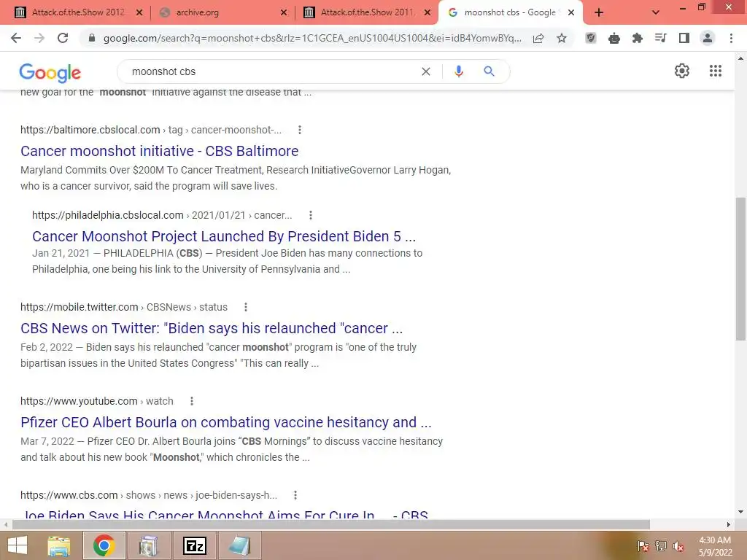The image size is (747, 560).
Task: Click into the moonshot cbs search field
Action: pos(271,71)
